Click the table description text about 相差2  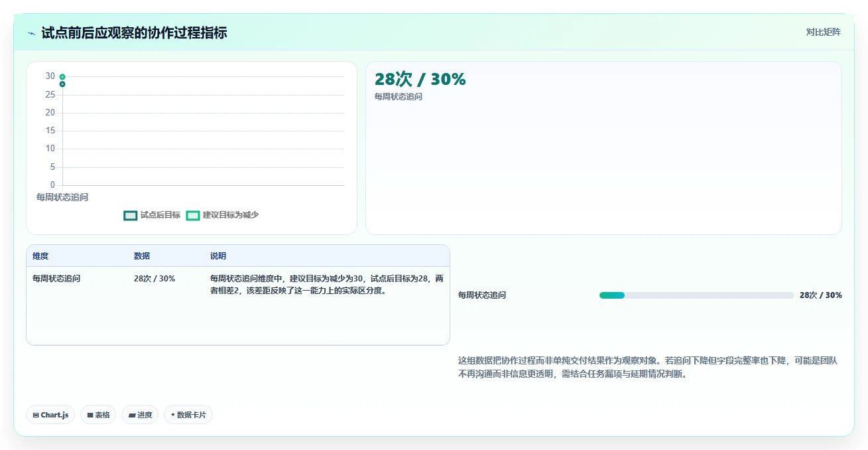(x=327, y=285)
